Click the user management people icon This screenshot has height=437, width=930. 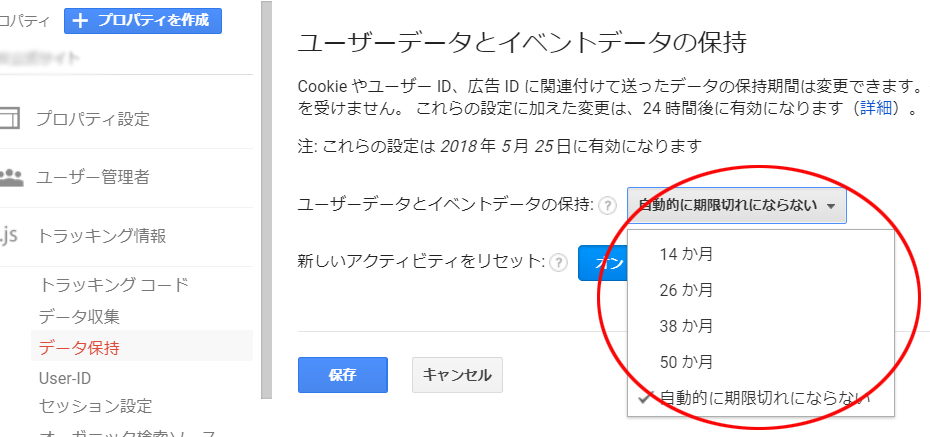(11, 177)
